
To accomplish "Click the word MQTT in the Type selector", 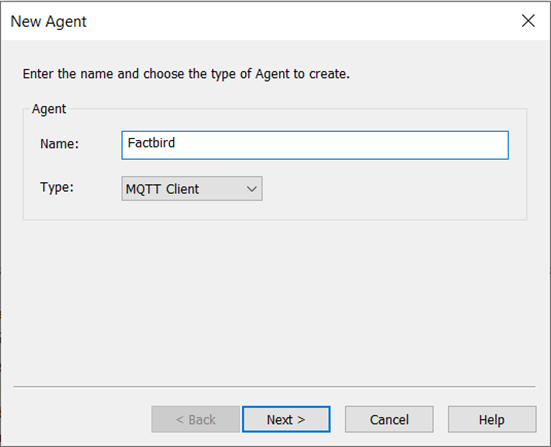I will click(143, 189).
